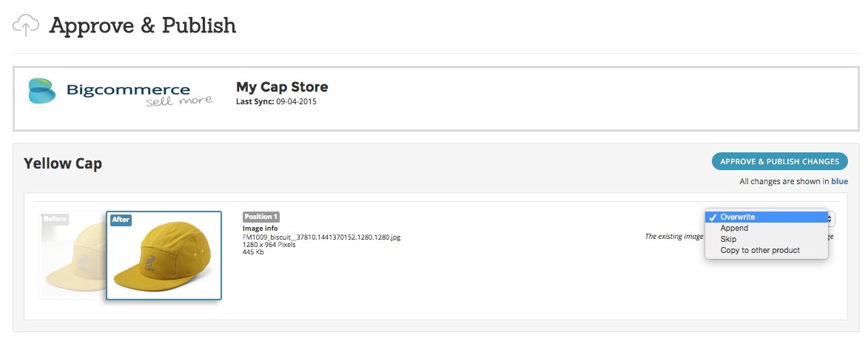Click the blue highlighted word
The width and height of the screenshot is (868, 338).
839,181
